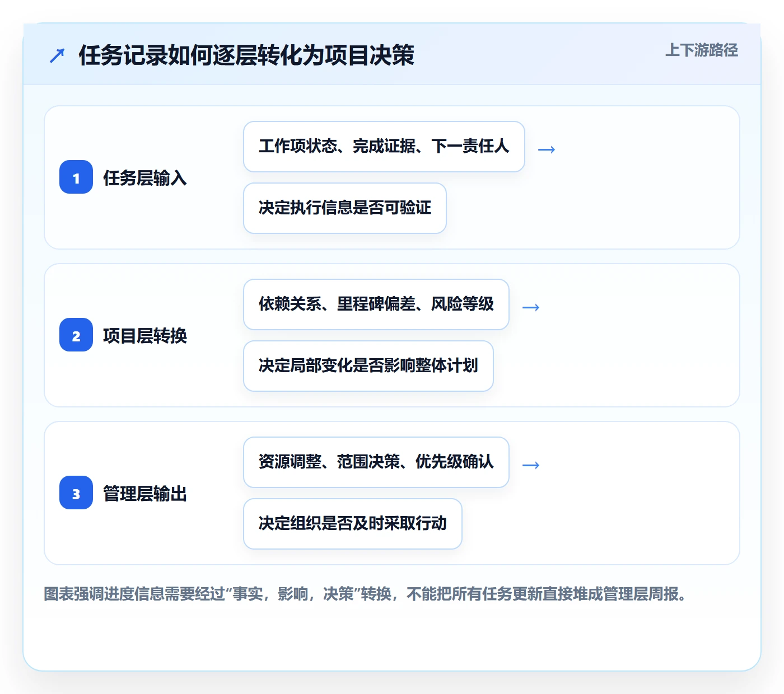This screenshot has height=694, width=784.
Task: Click the arrow after 工作项状态 box
Action: 547,149
